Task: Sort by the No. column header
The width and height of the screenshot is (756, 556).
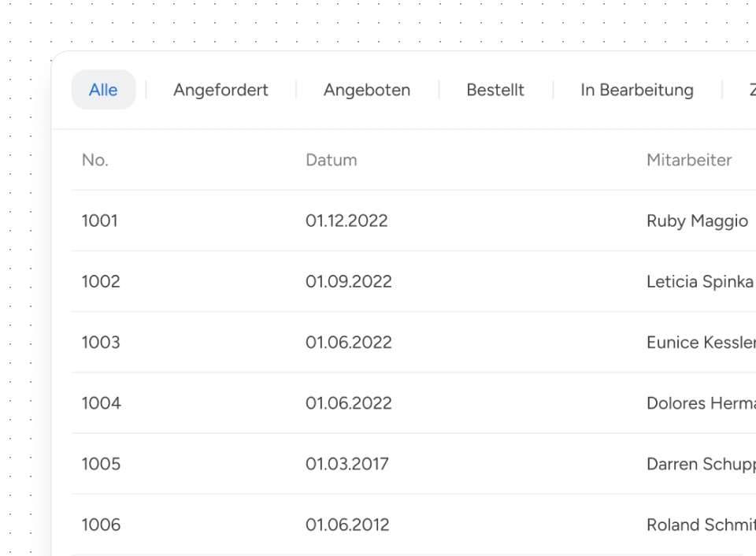Action: click(95, 160)
